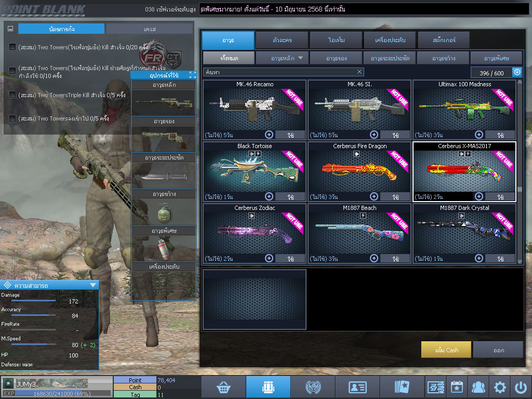The height and width of the screenshot is (399, 532).
Task: Use the M1887 Dark Crystal ใช้ button
Action: click(500, 259)
